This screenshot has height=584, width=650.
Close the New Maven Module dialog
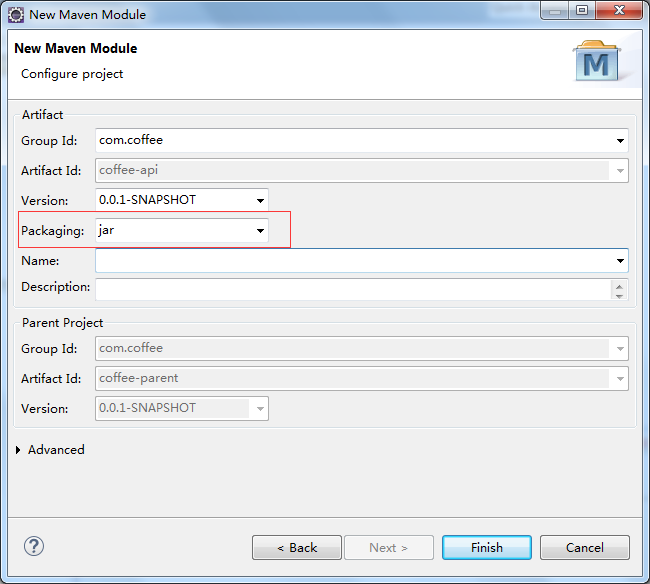[619, 10]
